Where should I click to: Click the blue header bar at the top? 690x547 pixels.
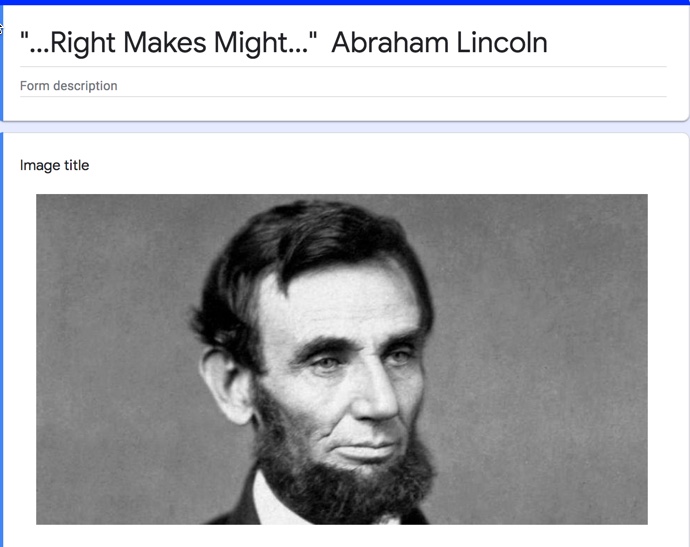[345, 2]
